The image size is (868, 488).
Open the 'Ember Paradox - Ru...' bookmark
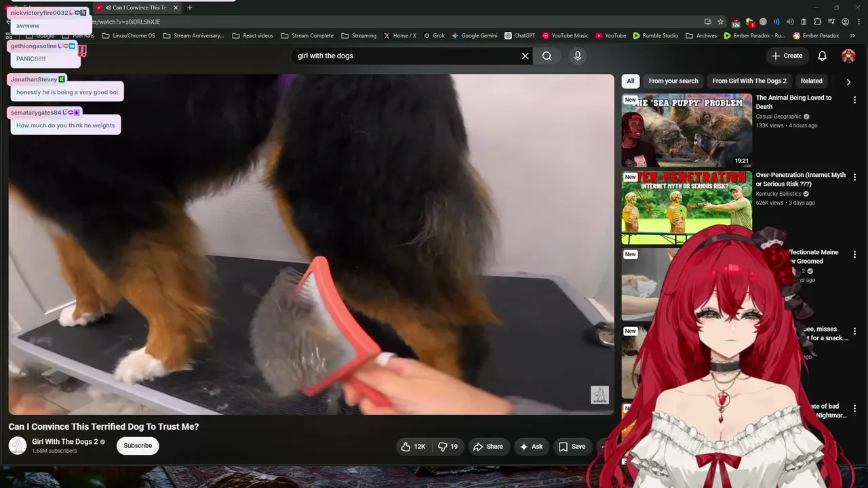click(x=754, y=36)
